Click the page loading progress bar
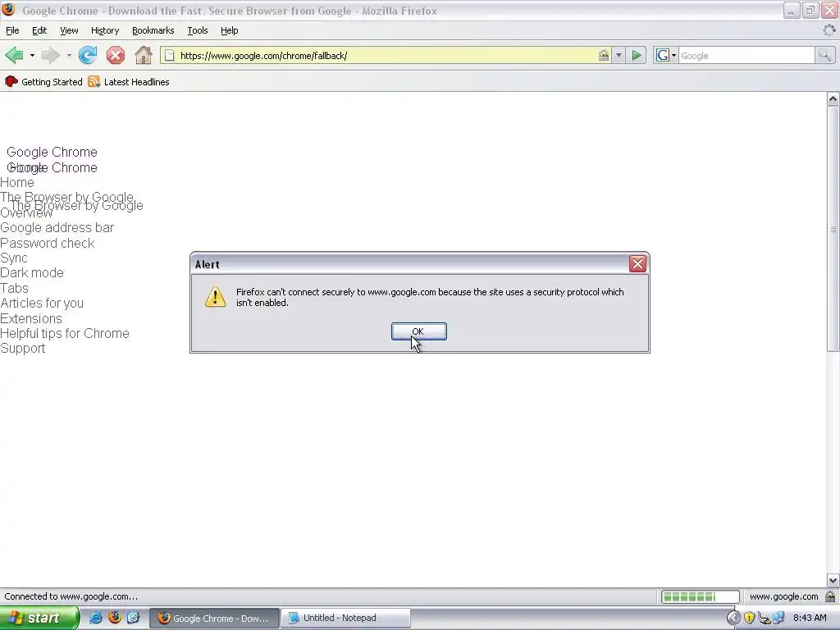 (x=701, y=596)
